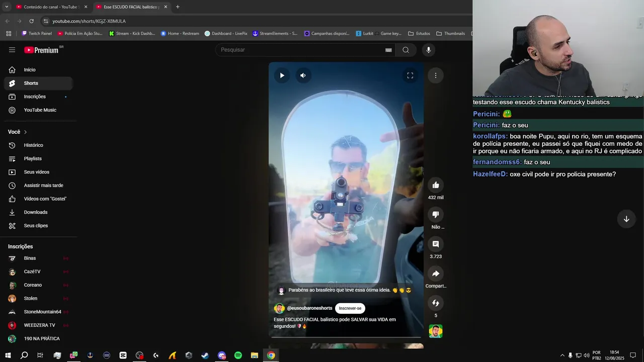This screenshot has height=362, width=644.
Task: Open Twitch Painel bookmark
Action: tap(37, 34)
